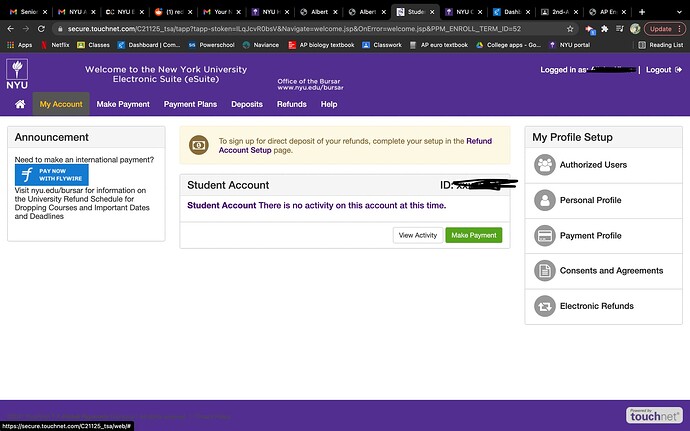The height and width of the screenshot is (431, 690).
Task: Go back with the browser back arrow
Action: (x=11, y=29)
